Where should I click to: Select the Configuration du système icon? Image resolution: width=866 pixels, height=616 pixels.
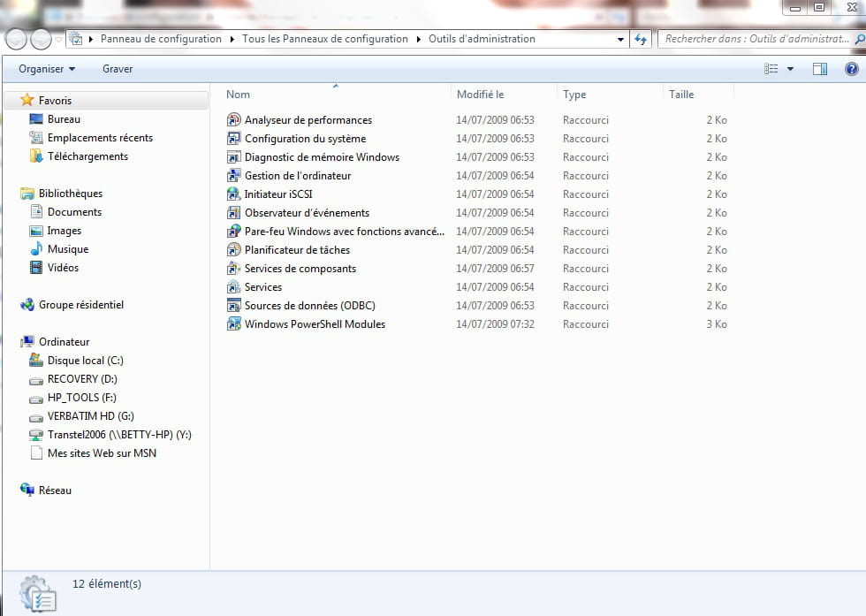233,138
